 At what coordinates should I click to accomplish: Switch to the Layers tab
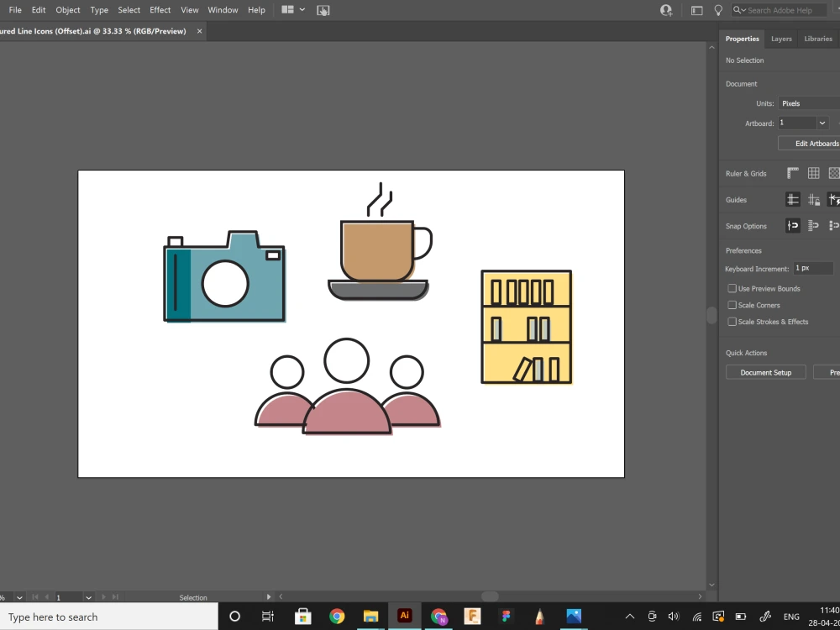tap(781, 39)
